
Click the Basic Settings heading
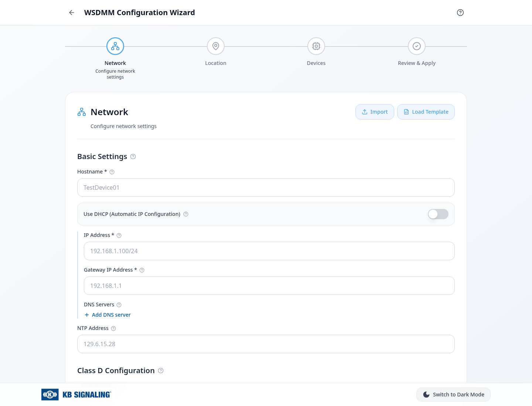point(102,156)
